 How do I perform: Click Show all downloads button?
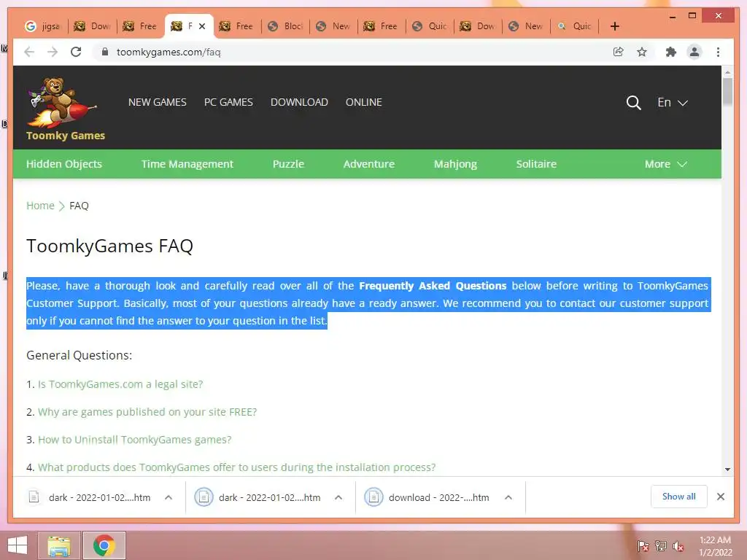678,497
